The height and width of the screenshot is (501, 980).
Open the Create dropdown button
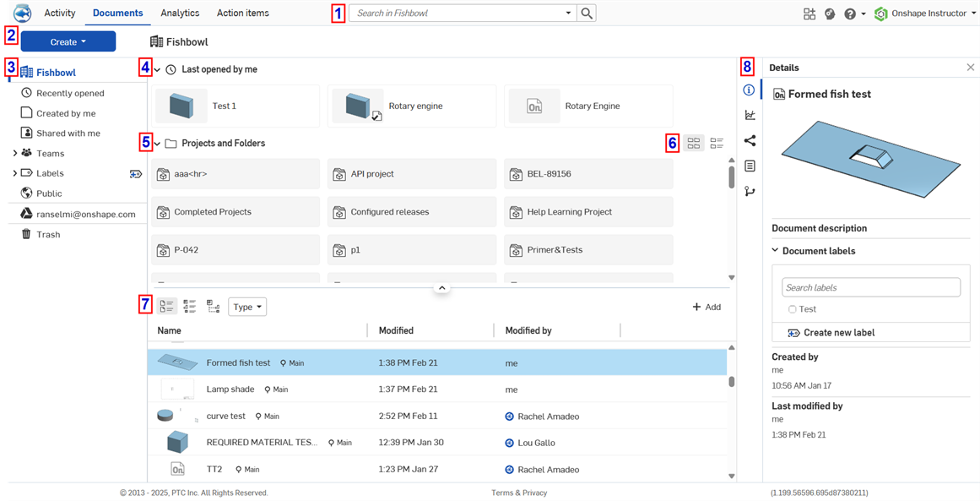(68, 42)
